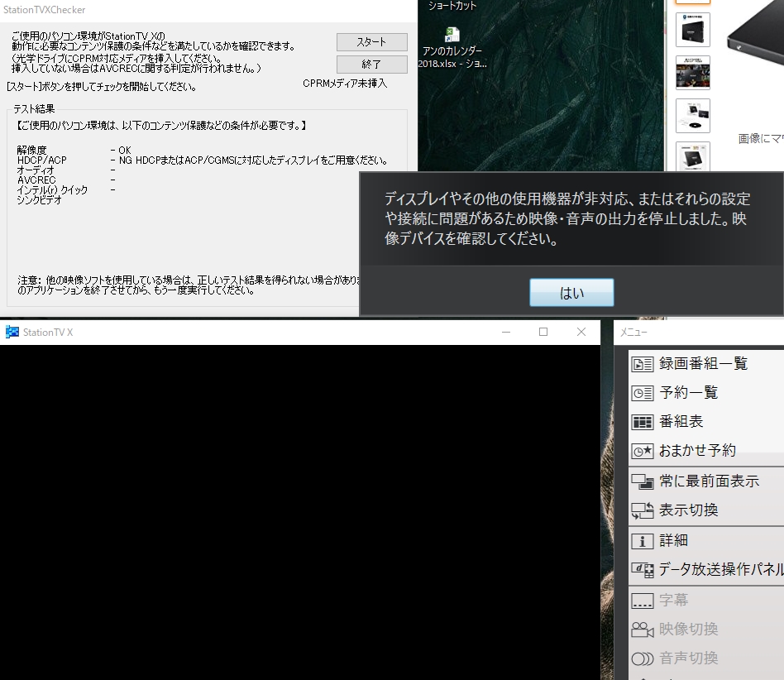Click the star clock icon for おまかせ予約
784x680 pixels.
[x=643, y=451]
